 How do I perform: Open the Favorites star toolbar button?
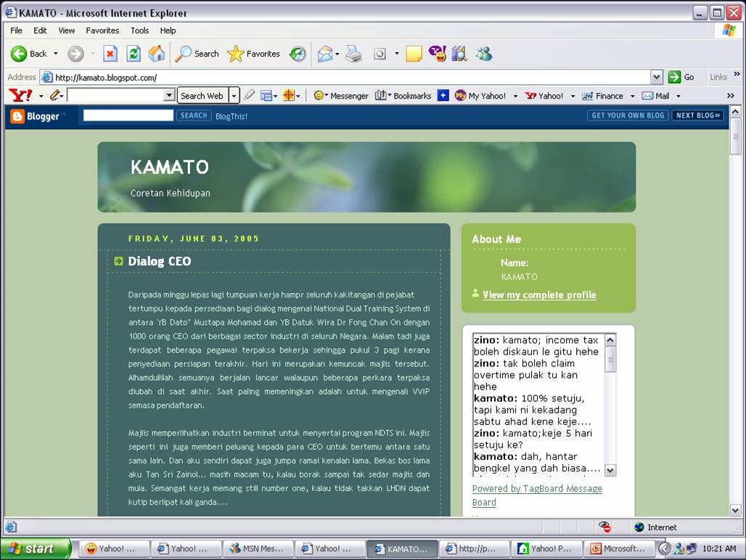click(x=253, y=54)
